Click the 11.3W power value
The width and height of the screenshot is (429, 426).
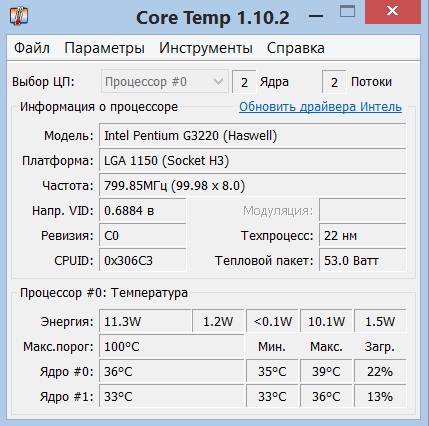(145, 321)
